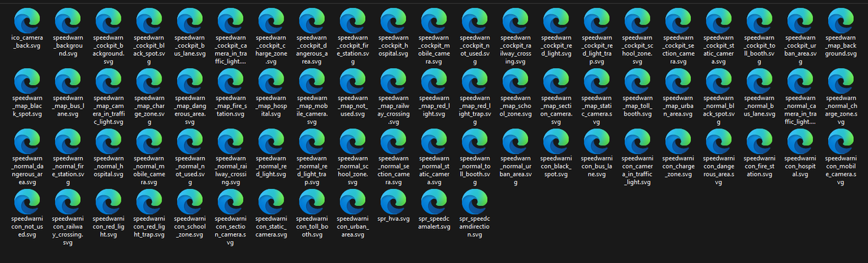This screenshot has height=263, width=868.
Task: Select speedwarnicon_toll_booth.svg icon
Action: click(312, 202)
